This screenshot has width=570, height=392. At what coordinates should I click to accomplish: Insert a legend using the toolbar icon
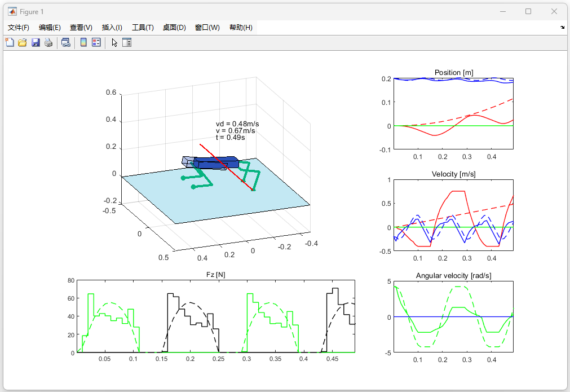[x=96, y=42]
